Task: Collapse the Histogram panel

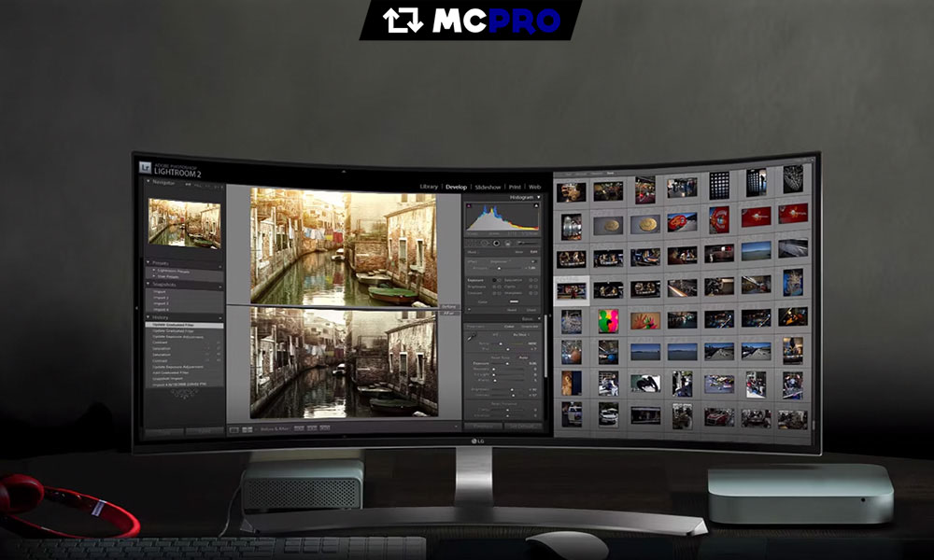Action: [539, 198]
